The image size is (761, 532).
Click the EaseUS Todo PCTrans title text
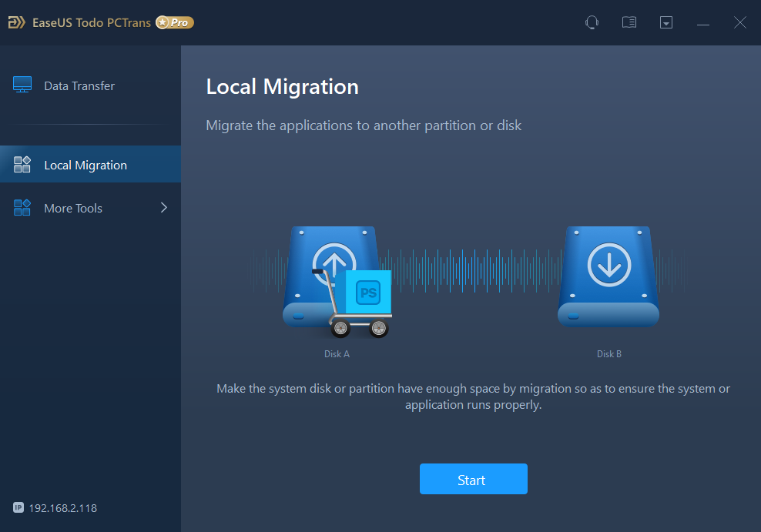click(x=92, y=22)
